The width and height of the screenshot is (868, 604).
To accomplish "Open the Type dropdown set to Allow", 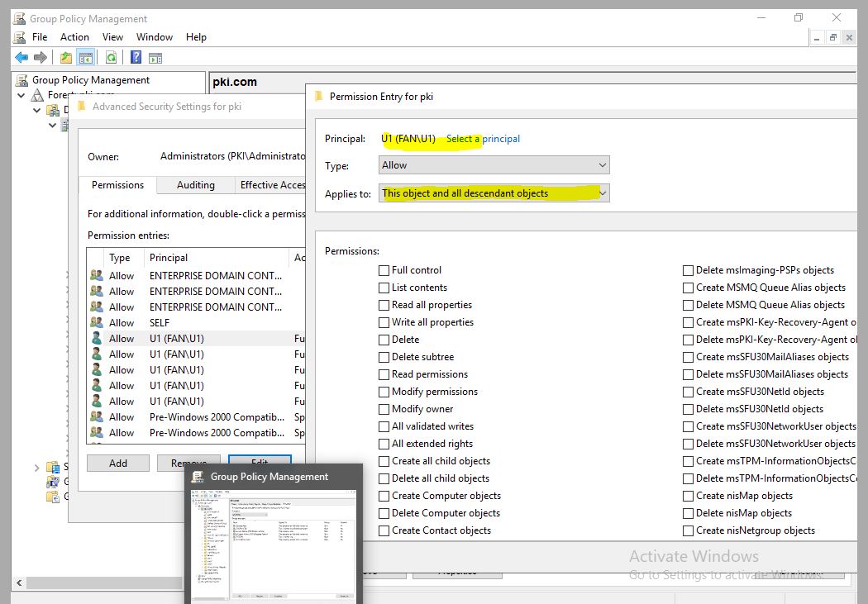I will click(x=494, y=164).
